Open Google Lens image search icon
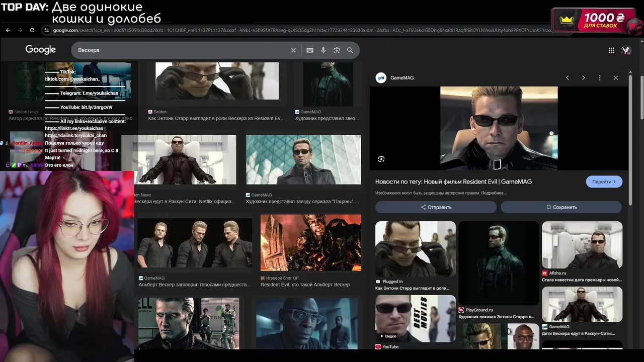The width and height of the screenshot is (644, 362). (337, 50)
